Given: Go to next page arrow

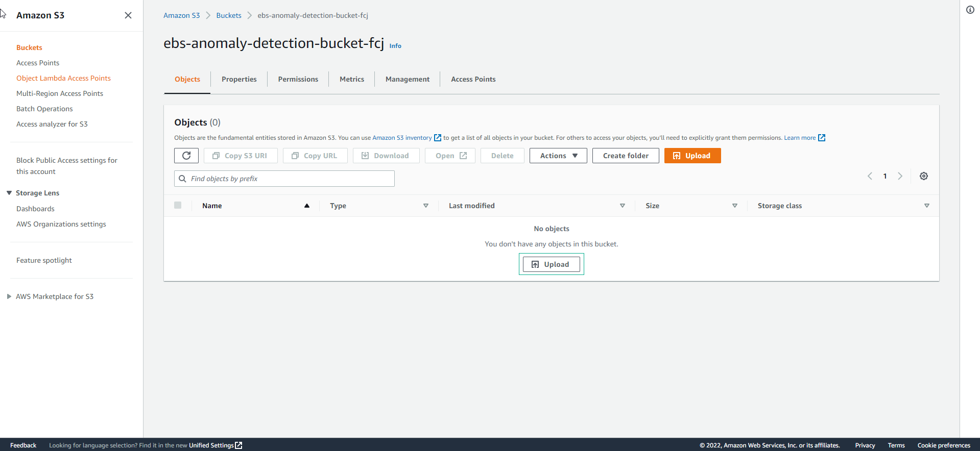Looking at the screenshot, I should coord(900,176).
